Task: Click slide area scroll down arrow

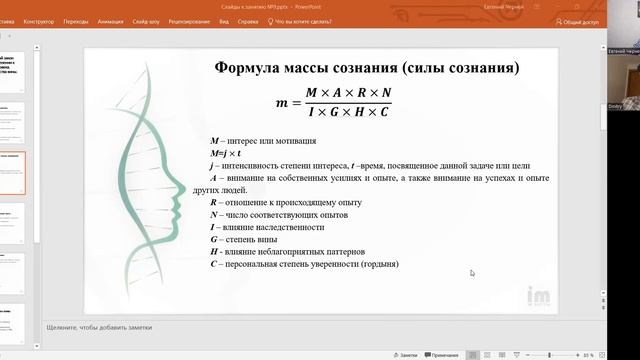Action: pyautogui.click(x=603, y=293)
